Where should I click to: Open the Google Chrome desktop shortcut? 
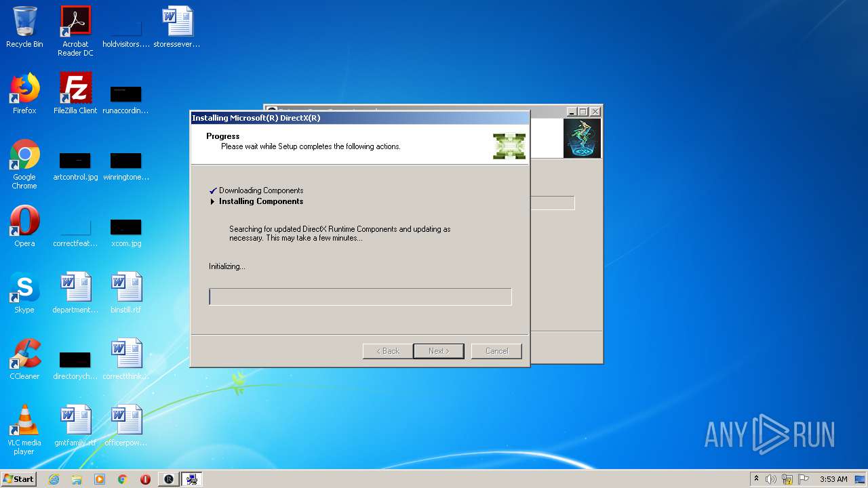click(x=24, y=164)
